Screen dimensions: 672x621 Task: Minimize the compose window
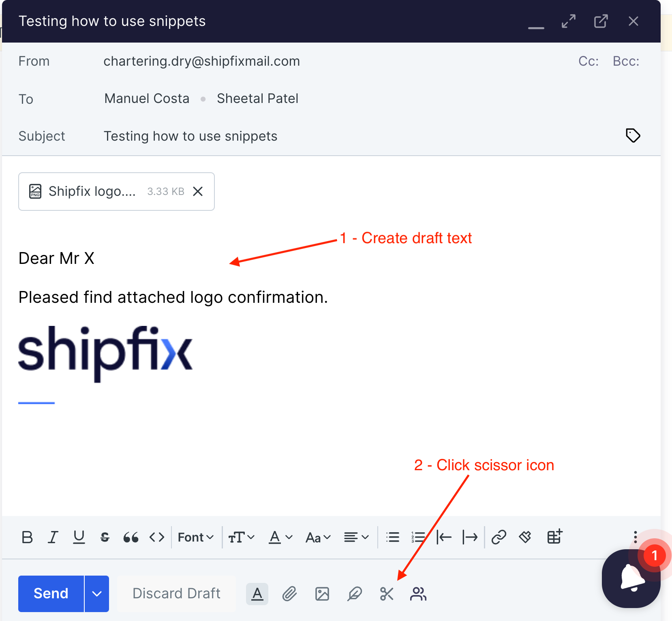click(x=536, y=27)
